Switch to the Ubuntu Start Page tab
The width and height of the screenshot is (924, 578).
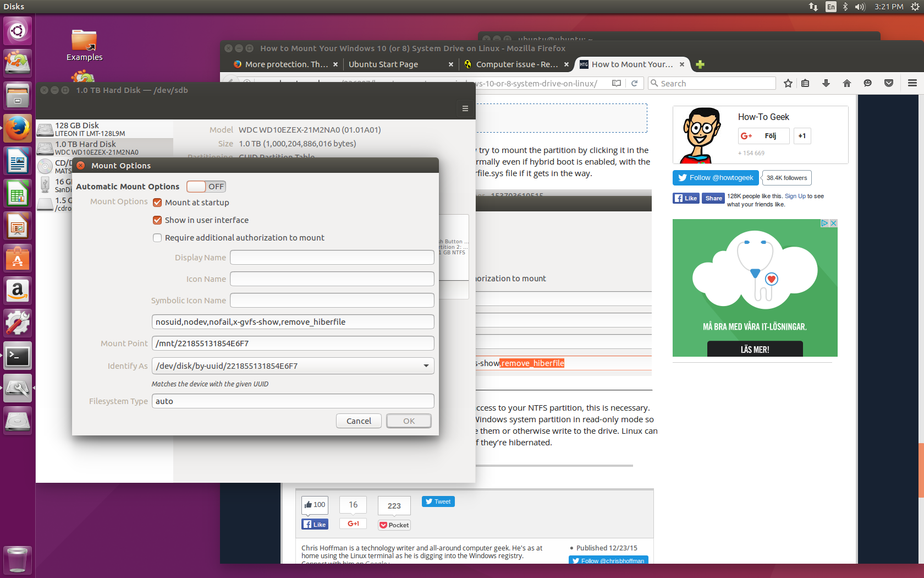pos(383,64)
